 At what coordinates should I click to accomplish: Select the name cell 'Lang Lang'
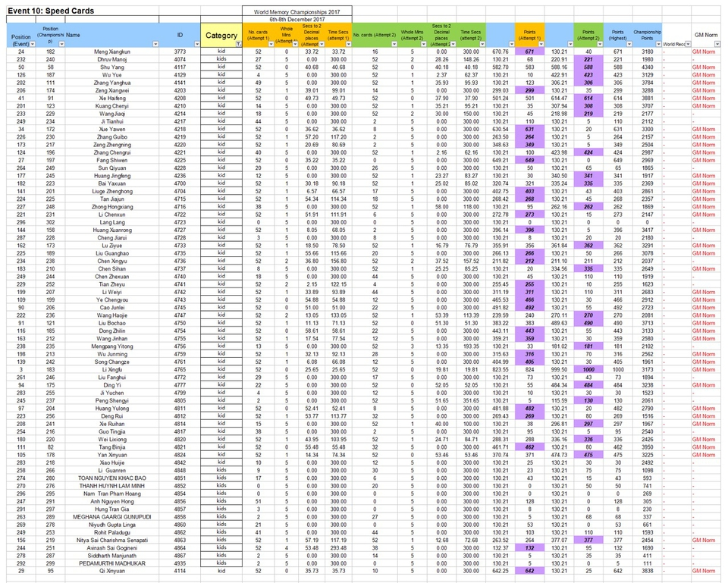point(112,222)
